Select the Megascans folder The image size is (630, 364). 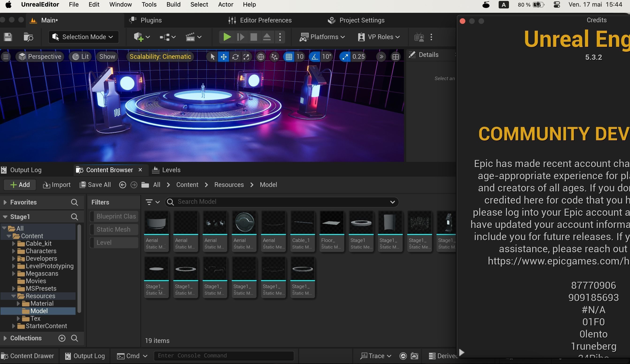[42, 273]
